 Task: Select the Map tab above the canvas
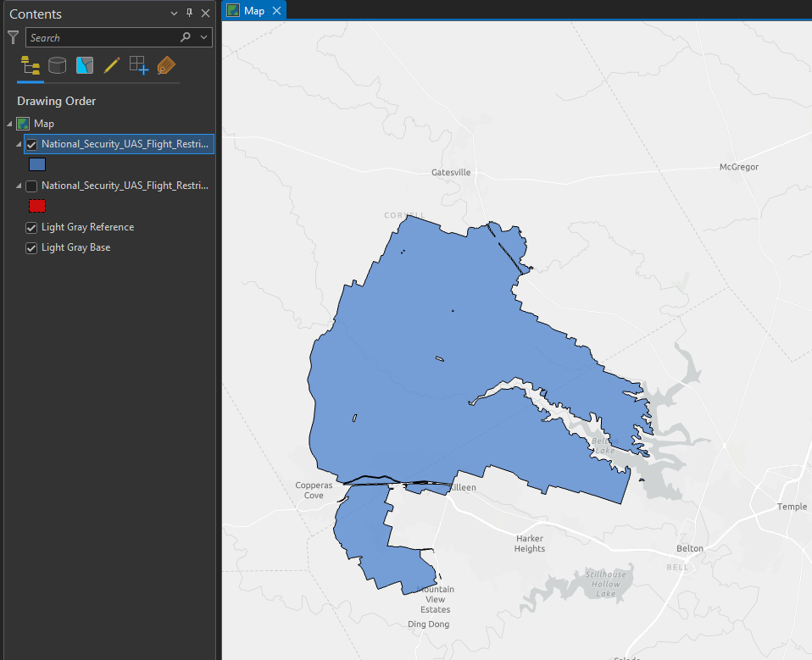pos(253,11)
